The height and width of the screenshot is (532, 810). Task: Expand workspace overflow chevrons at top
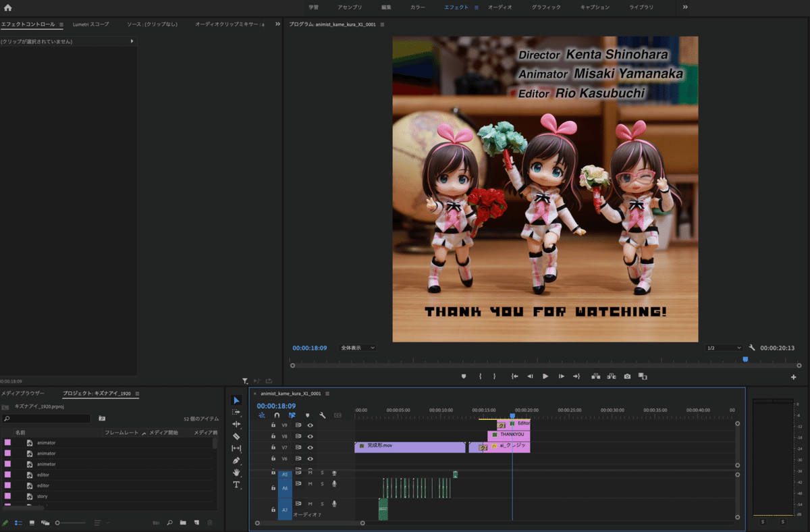686,7
